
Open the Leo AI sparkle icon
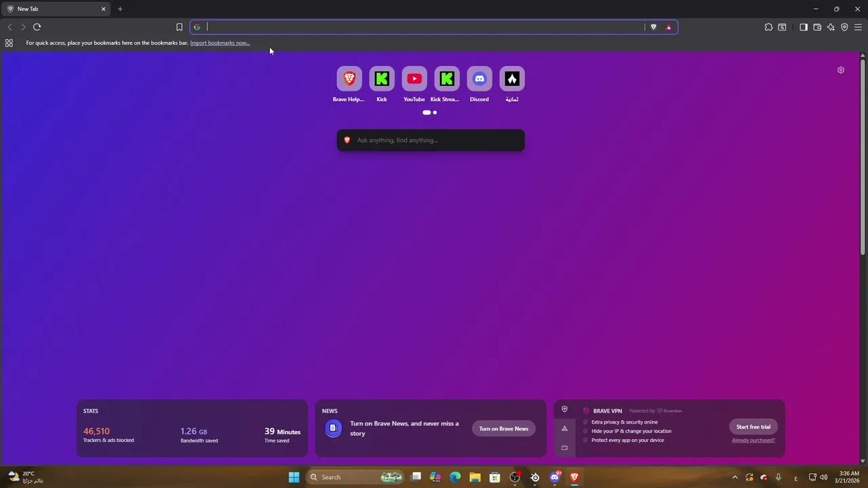click(x=831, y=27)
